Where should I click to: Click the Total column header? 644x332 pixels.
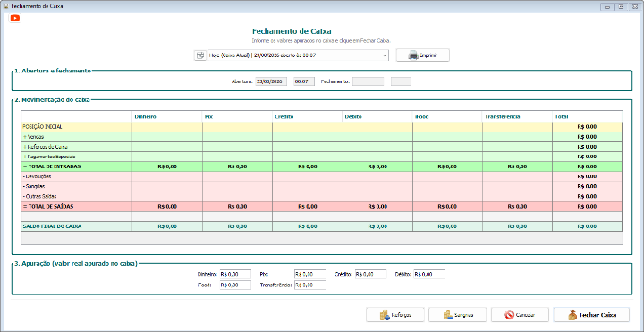[588, 116]
